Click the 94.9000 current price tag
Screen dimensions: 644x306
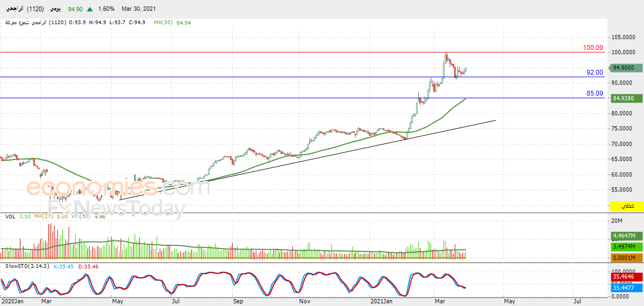(x=625, y=68)
